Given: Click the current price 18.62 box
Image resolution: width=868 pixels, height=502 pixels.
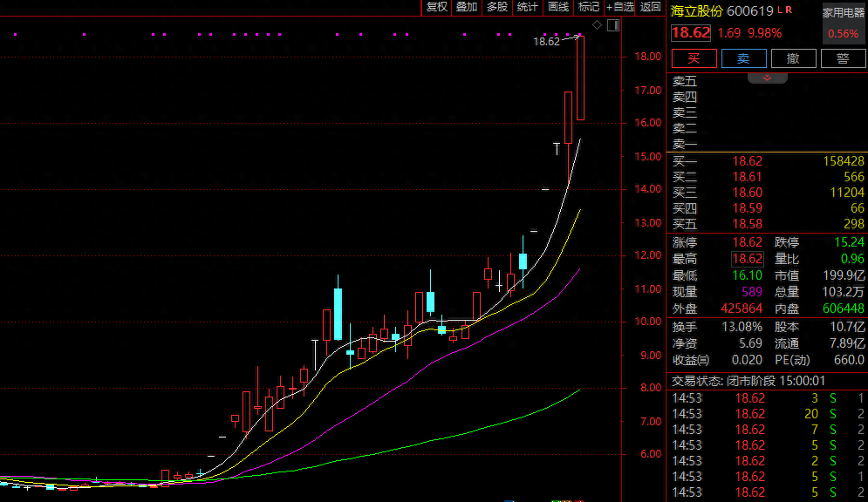Looking at the screenshot, I should 691,33.
